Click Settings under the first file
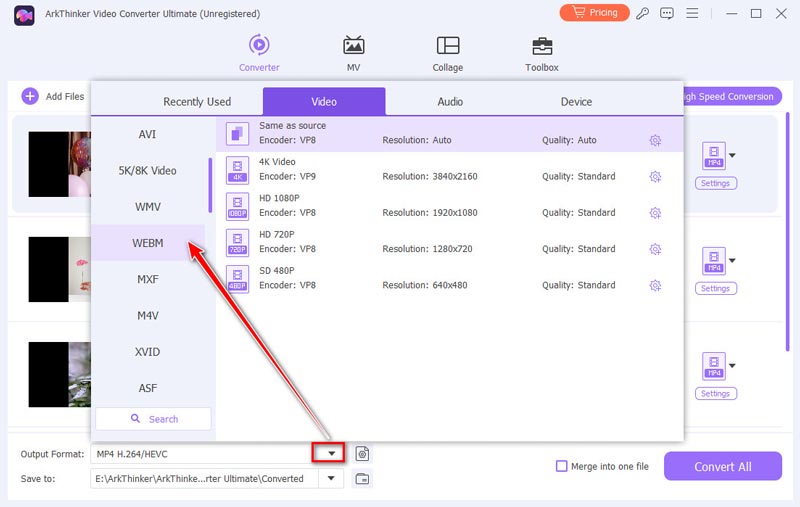This screenshot has width=800, height=507. pyautogui.click(x=715, y=183)
